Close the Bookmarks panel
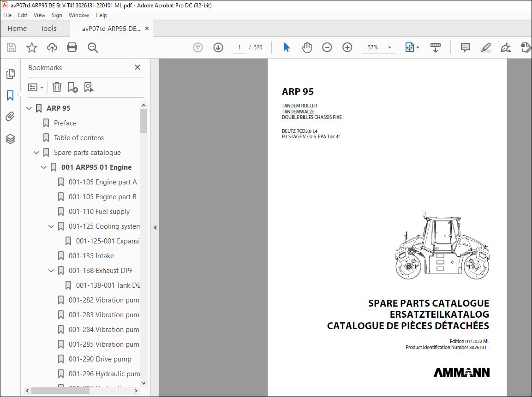The image size is (532, 397). click(x=137, y=67)
